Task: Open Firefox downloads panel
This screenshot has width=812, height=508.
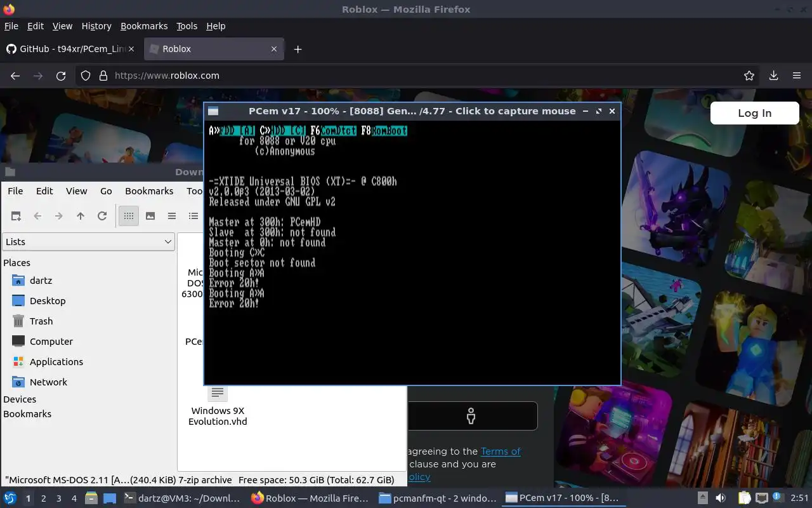Action: click(x=773, y=76)
